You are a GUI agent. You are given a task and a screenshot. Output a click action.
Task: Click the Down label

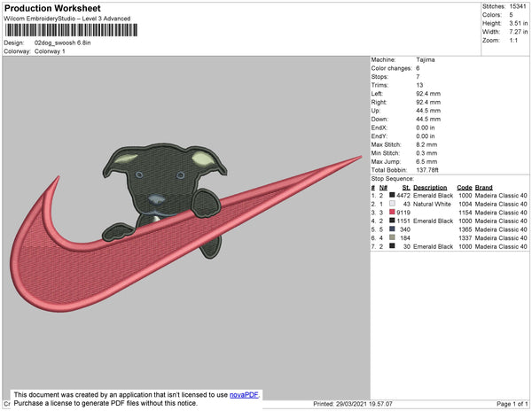coord(379,119)
